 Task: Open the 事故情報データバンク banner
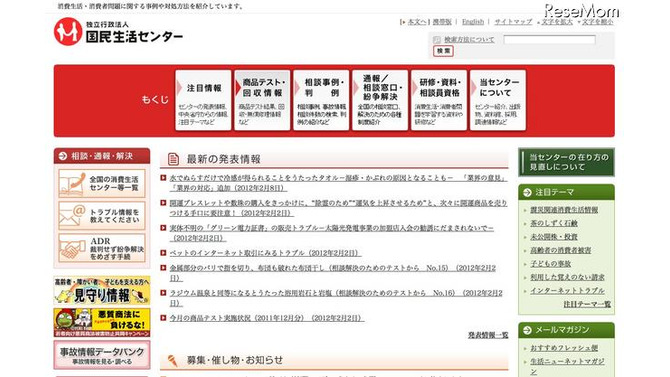tap(102, 355)
